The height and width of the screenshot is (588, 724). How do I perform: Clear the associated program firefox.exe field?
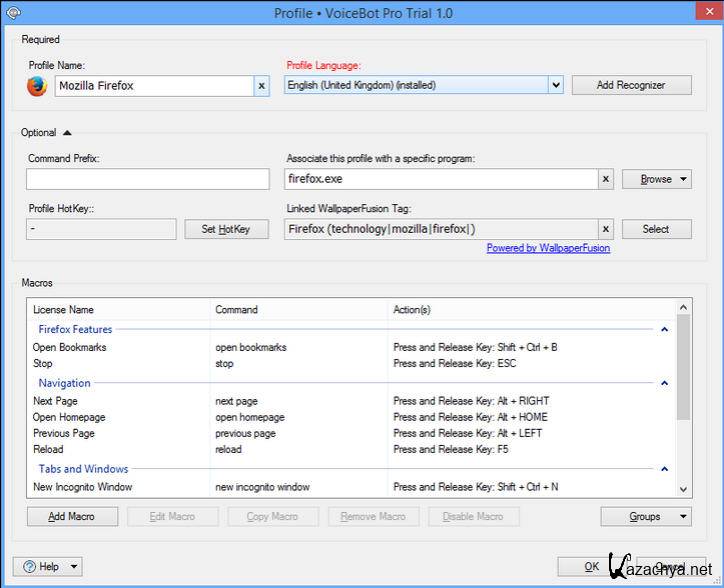tap(605, 179)
